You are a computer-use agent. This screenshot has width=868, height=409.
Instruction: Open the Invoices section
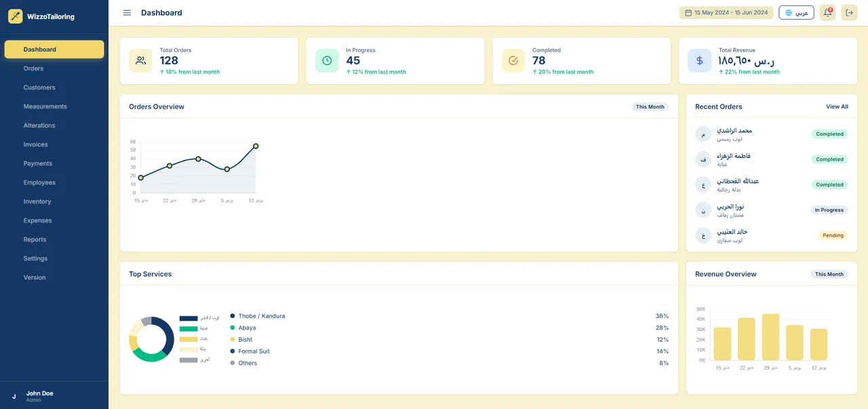(x=54, y=144)
